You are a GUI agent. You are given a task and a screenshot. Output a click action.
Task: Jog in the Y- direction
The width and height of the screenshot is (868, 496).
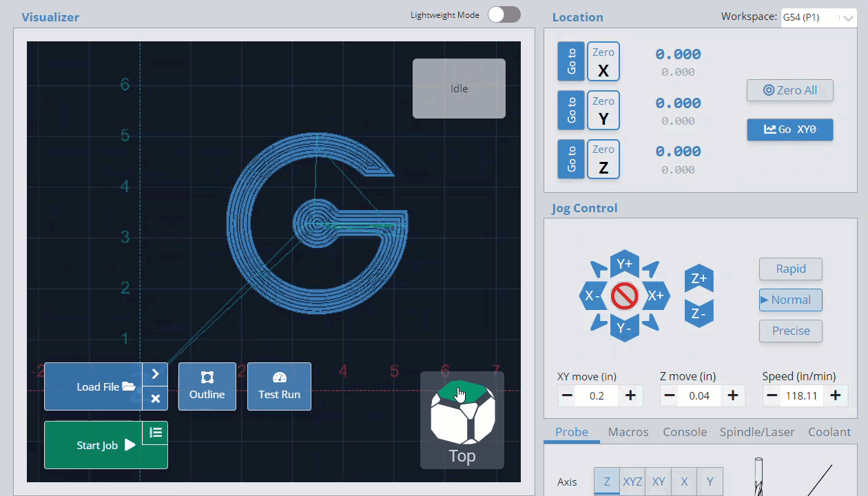pos(625,328)
